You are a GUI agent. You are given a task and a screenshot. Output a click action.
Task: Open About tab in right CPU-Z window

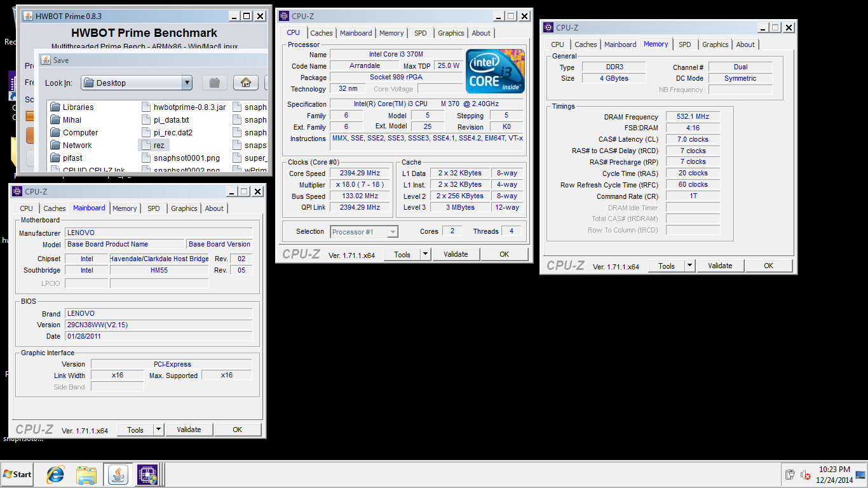click(x=745, y=44)
